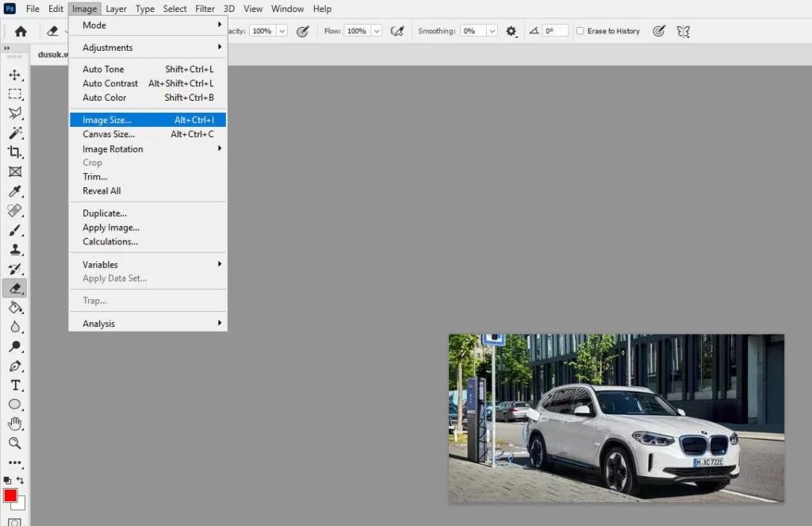
Task: Select the Zoom magnifier tool
Action: (x=15, y=443)
